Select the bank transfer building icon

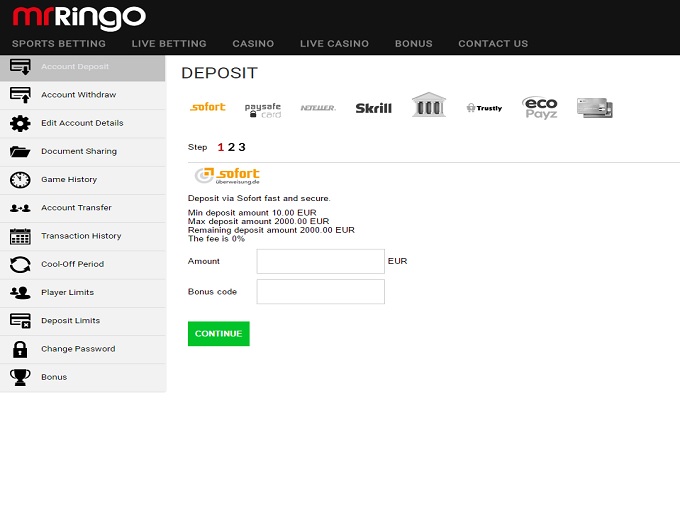(x=428, y=105)
